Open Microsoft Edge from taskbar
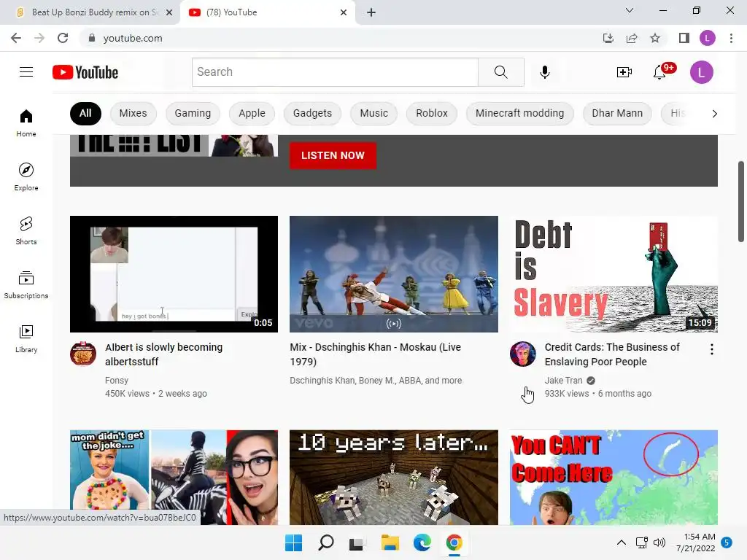The width and height of the screenshot is (747, 560). pos(422,542)
